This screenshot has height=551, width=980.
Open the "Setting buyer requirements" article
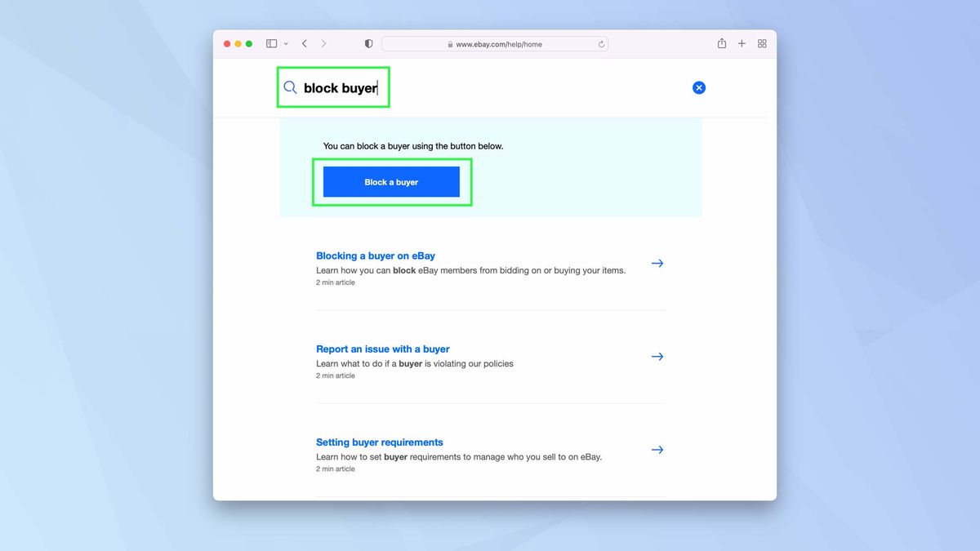pos(379,442)
